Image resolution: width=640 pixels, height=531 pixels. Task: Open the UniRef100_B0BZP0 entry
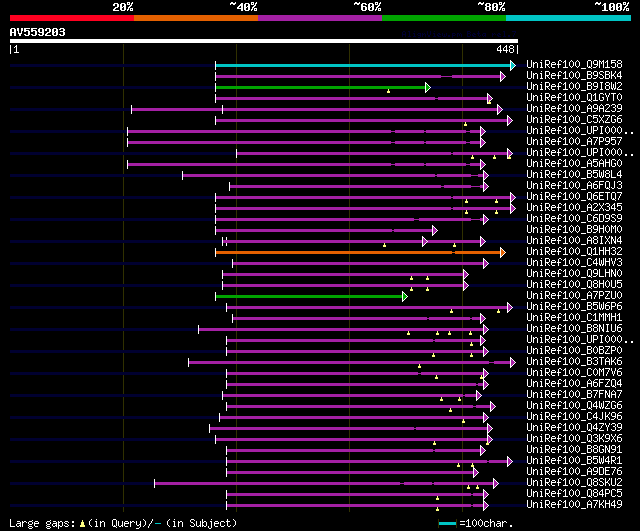574,351
